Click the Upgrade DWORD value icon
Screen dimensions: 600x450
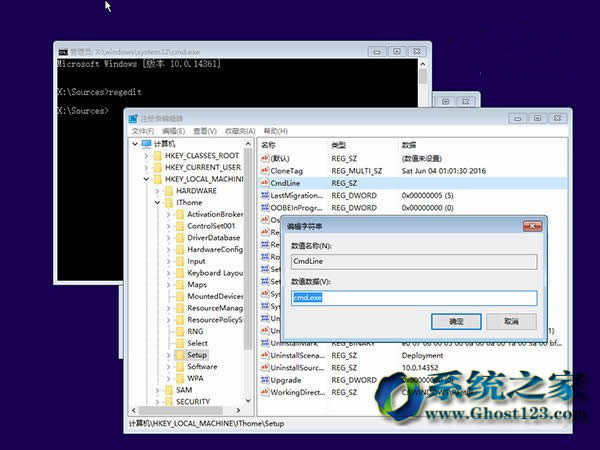[x=264, y=381]
